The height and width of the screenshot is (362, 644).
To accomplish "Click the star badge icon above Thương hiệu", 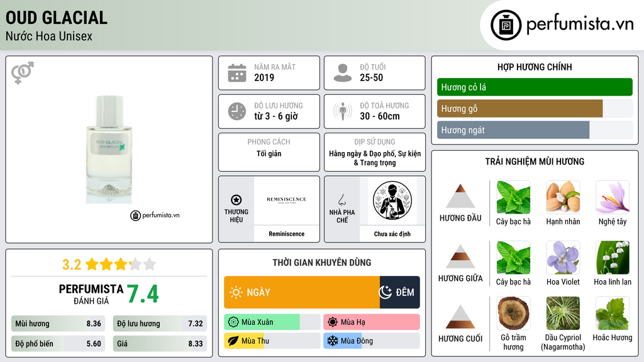I will click(x=236, y=200).
